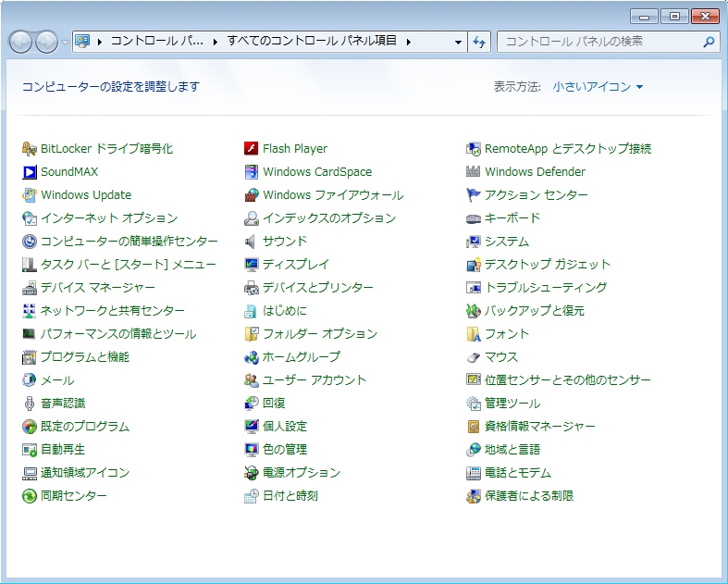Click すべてのコントロール パネル項目 breadcrumb
The height and width of the screenshot is (584, 728).
pyautogui.click(x=312, y=41)
